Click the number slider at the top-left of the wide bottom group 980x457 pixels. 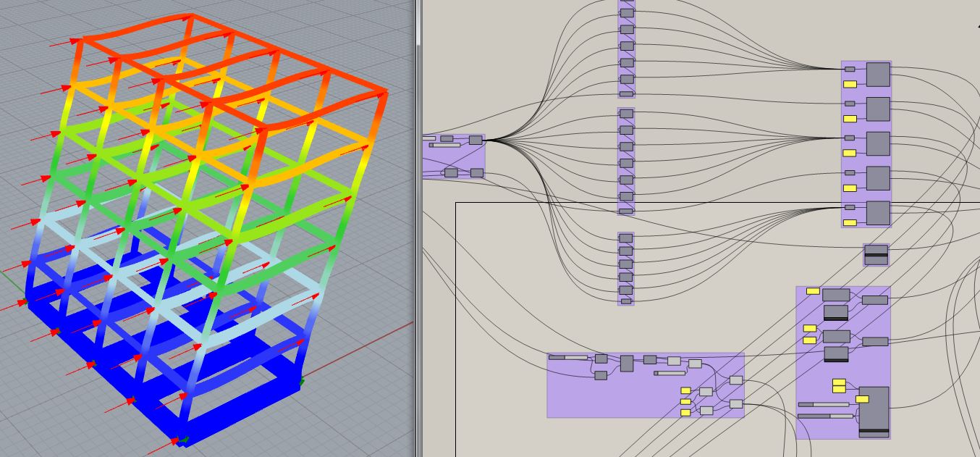pos(568,357)
